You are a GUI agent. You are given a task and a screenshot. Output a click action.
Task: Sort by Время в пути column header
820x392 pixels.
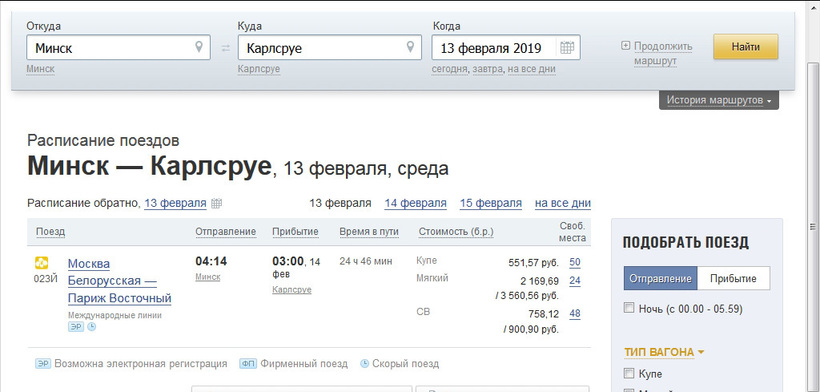tap(369, 232)
